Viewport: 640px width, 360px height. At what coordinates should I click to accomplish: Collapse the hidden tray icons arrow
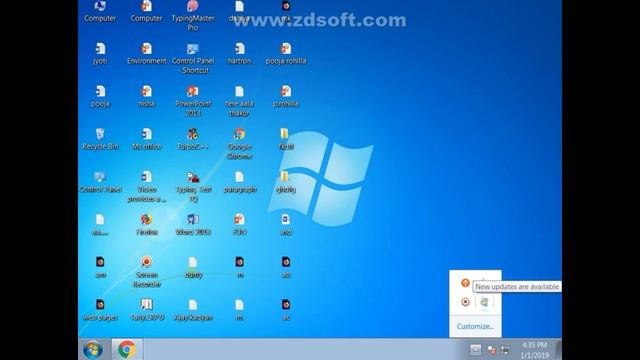(x=476, y=349)
